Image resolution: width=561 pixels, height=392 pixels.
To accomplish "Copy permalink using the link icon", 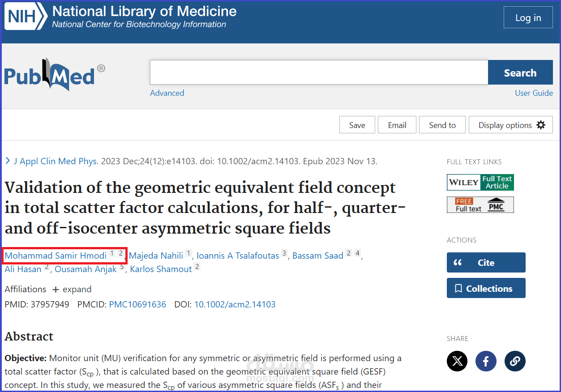I will 515,361.
